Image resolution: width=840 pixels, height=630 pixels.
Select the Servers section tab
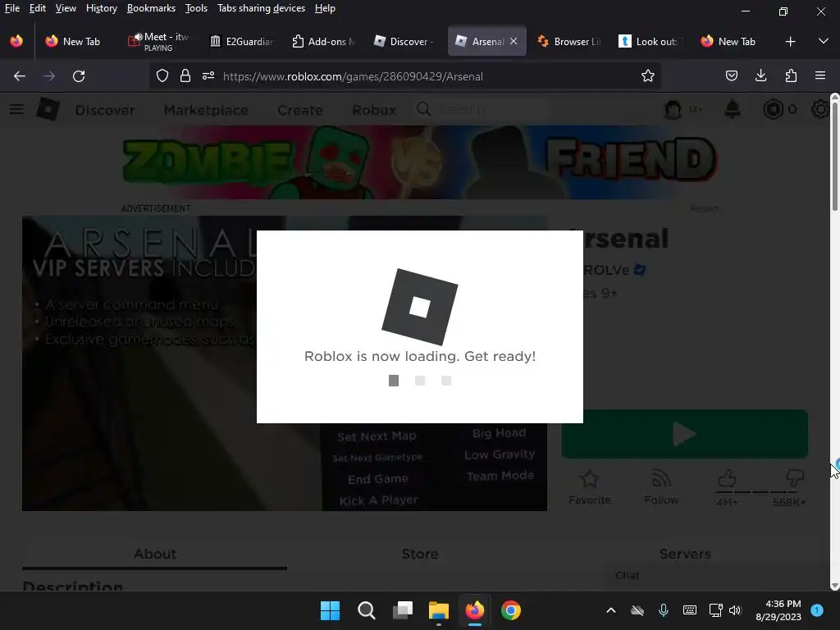[x=685, y=554]
